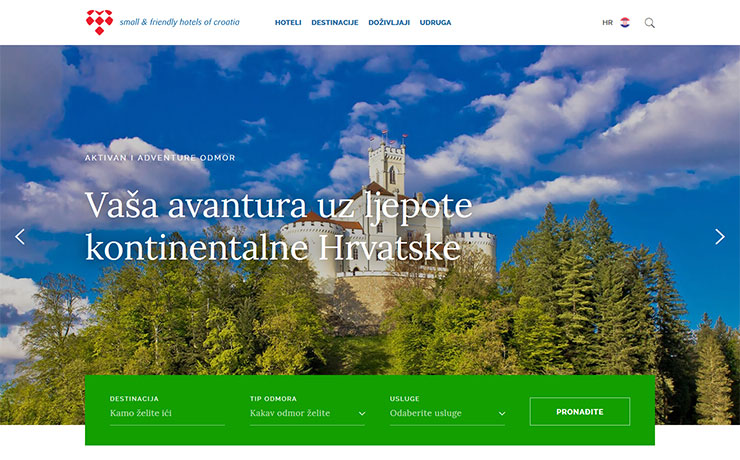Image resolution: width=740 pixels, height=460 pixels.
Task: Click the red checkered hearts logo
Action: (x=99, y=22)
